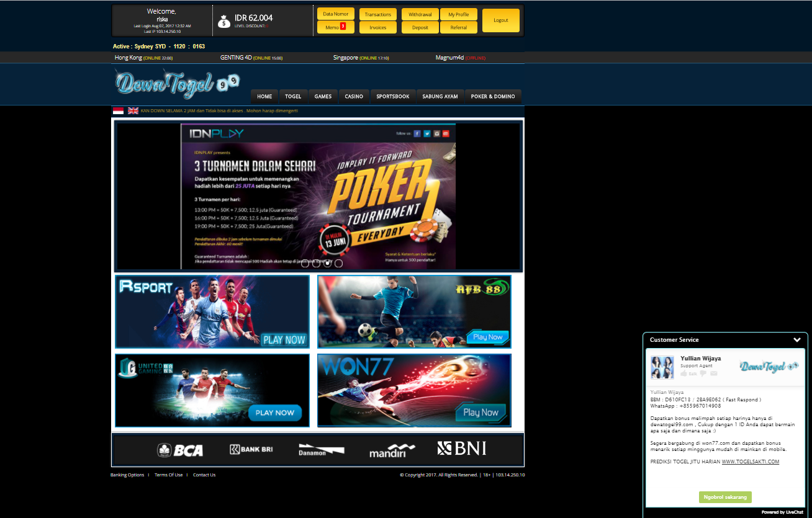Collapse the Customer Service chat panel

coord(797,340)
